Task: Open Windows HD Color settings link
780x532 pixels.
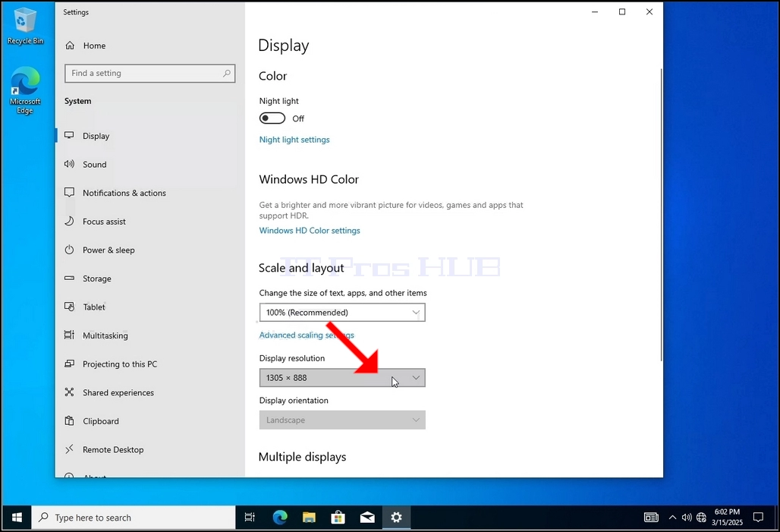Action: tap(310, 231)
